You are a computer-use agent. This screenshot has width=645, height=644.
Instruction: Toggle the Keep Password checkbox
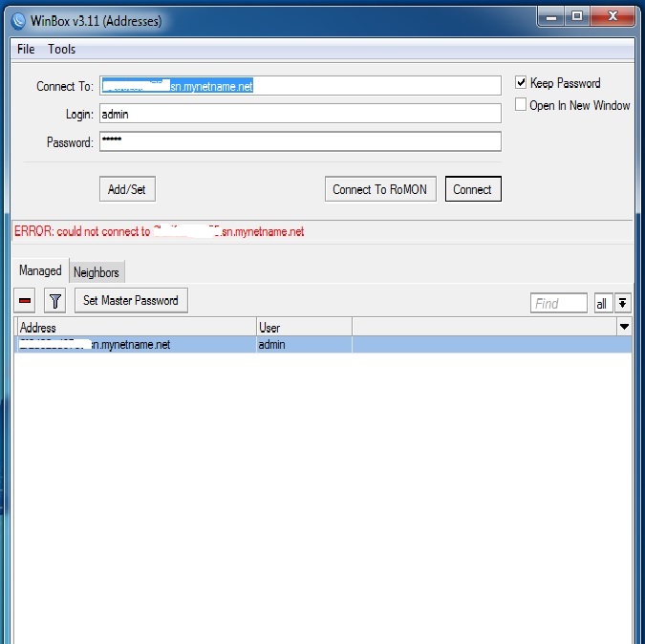(x=521, y=83)
